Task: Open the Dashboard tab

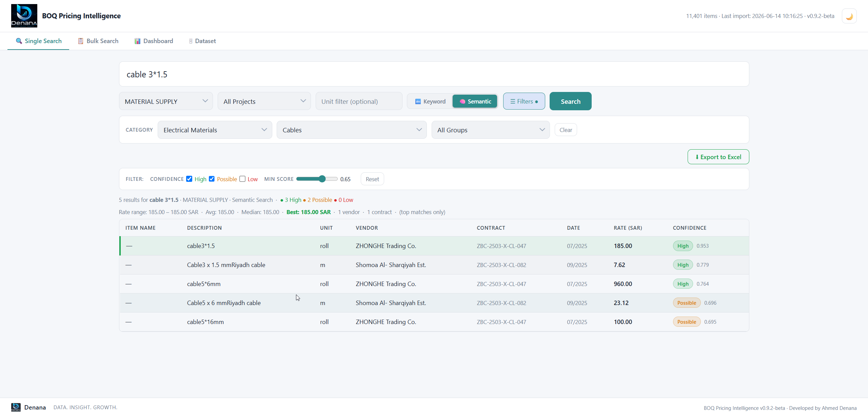Action: pos(154,41)
